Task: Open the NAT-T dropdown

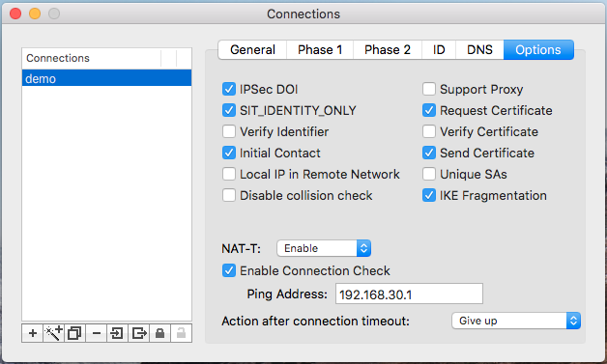Action: [x=324, y=248]
